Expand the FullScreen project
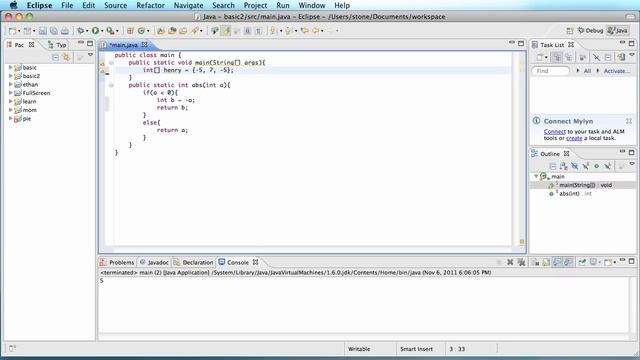Viewport: 640px width, 360px height. (11, 93)
